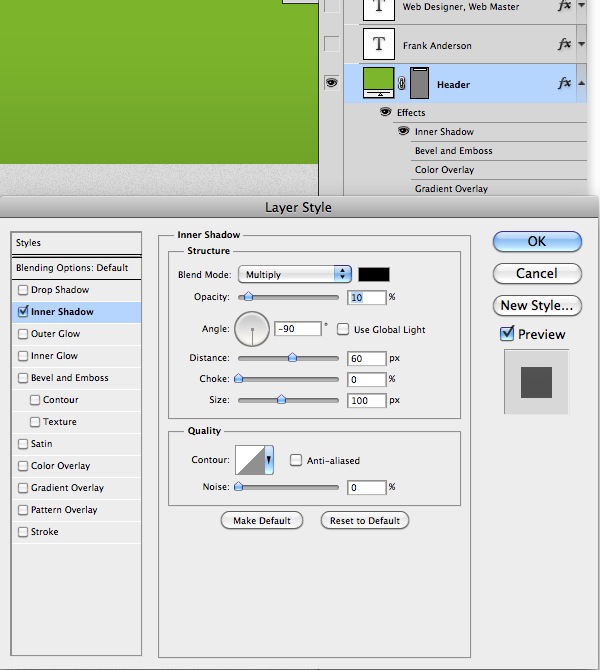The width and height of the screenshot is (600, 670).
Task: Enable the Drop Shadow checkbox
Action: point(23,290)
